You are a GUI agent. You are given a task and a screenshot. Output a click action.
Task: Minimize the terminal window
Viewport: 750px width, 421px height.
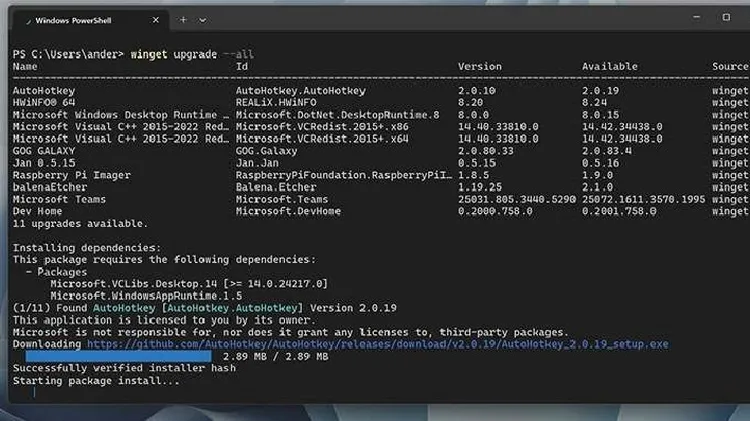pyautogui.click(x=696, y=17)
